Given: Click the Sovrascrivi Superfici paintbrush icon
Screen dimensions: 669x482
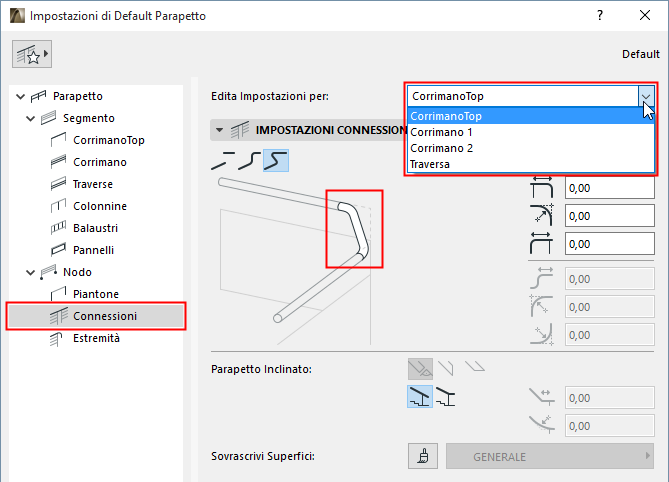Looking at the screenshot, I should (x=423, y=457).
